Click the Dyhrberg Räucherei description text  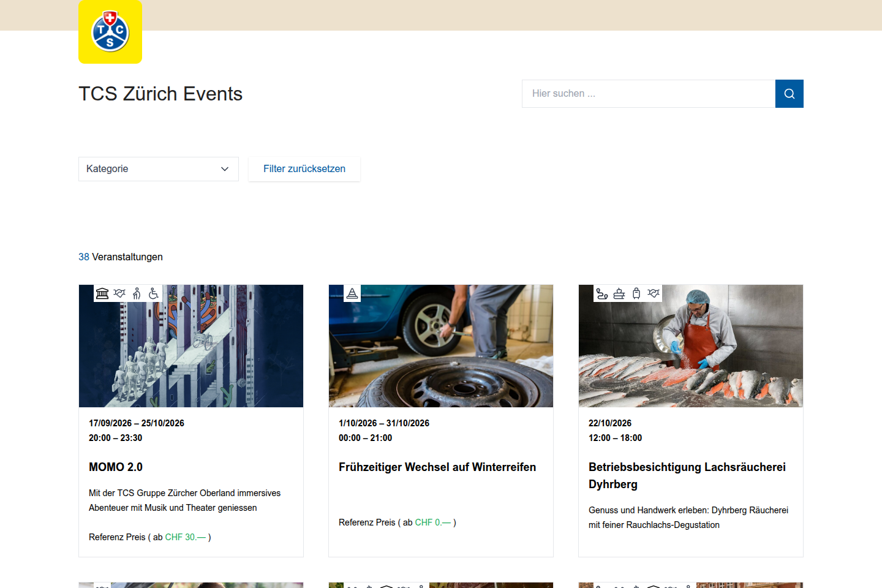(x=688, y=518)
